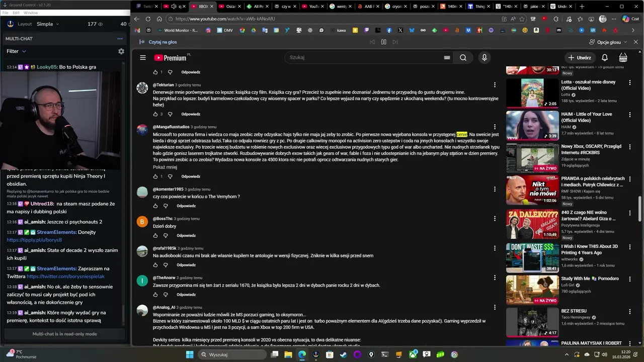Screen dimensions: 644x362
Task: Click the taskbar Wyszukaj search box
Action: click(x=232, y=354)
